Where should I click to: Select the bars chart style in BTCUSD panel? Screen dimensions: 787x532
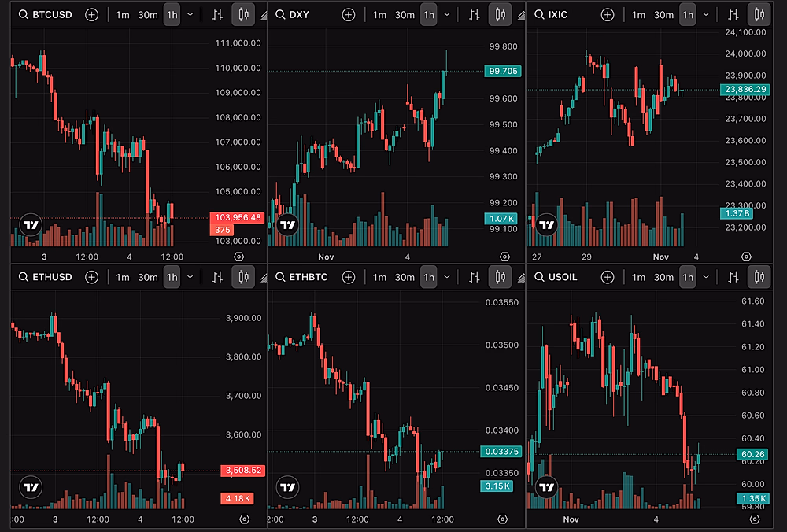click(217, 15)
